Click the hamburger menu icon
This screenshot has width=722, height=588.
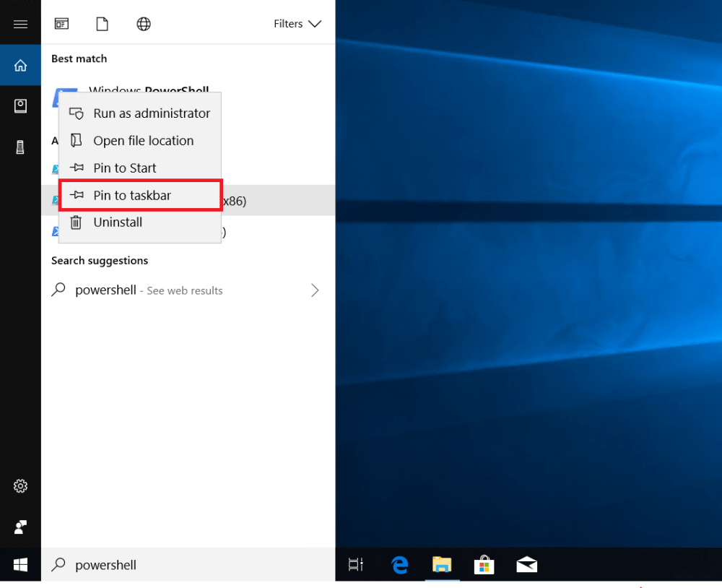pyautogui.click(x=20, y=25)
